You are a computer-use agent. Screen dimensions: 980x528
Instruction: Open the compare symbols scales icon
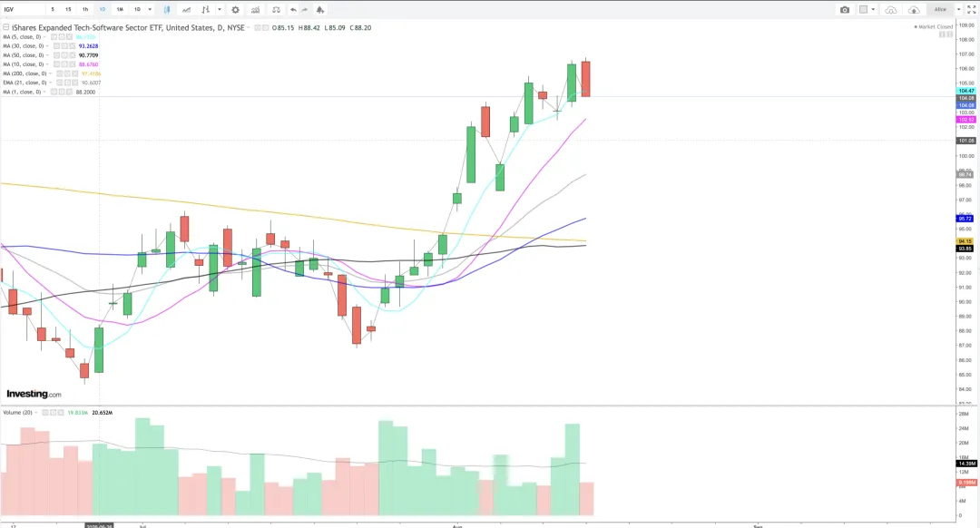click(276, 9)
